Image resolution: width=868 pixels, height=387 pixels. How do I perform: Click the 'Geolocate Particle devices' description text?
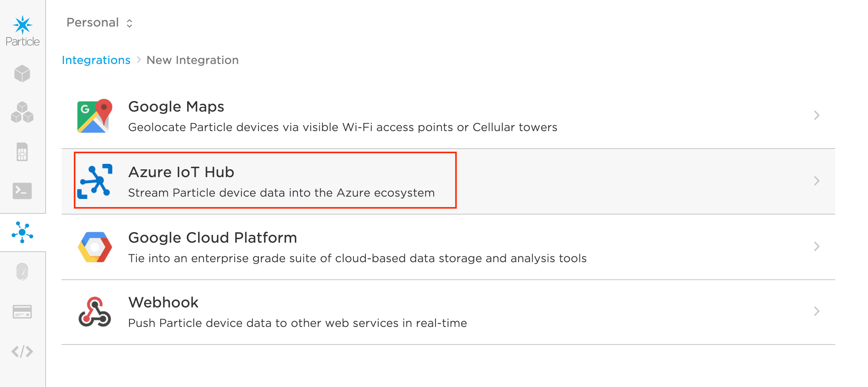[343, 127]
